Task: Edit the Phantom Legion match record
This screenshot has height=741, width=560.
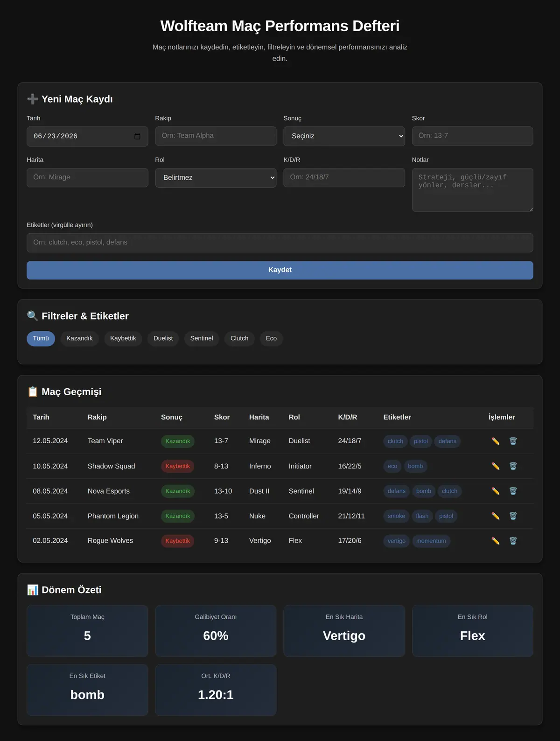Action: [x=496, y=516]
